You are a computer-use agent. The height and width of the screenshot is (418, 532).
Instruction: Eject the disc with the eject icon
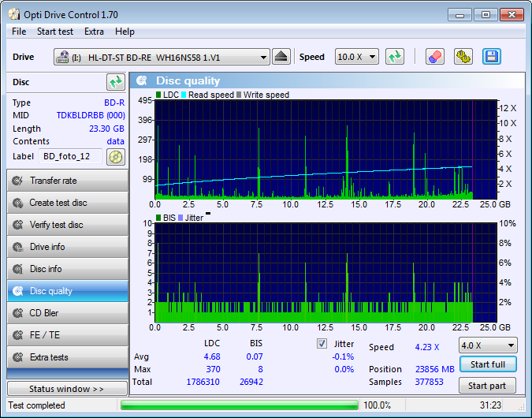pyautogui.click(x=281, y=57)
